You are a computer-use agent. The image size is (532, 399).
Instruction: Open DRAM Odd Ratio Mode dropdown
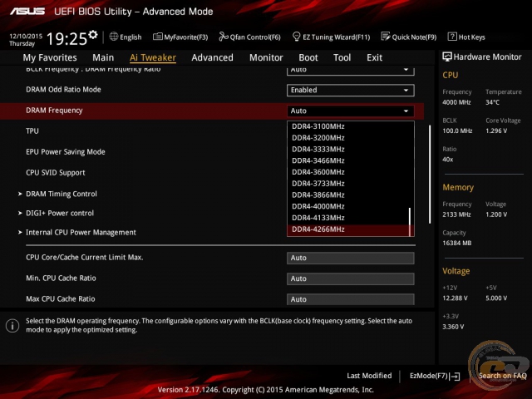pyautogui.click(x=351, y=91)
